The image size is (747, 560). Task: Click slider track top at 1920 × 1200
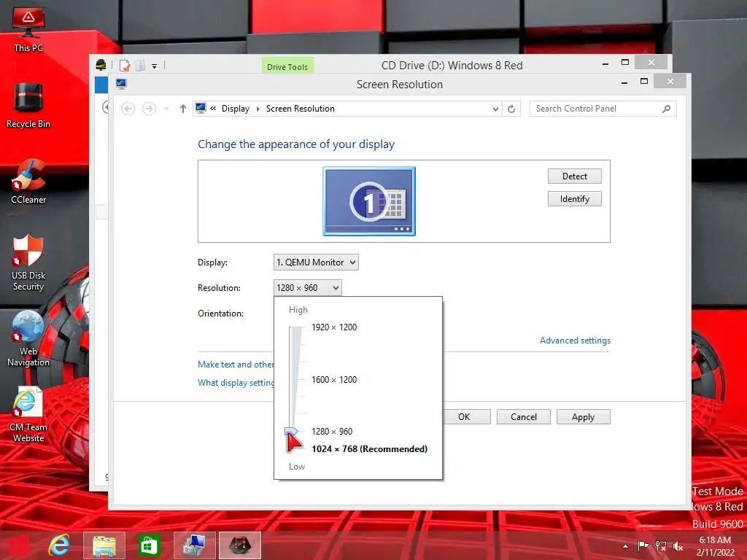298,328
